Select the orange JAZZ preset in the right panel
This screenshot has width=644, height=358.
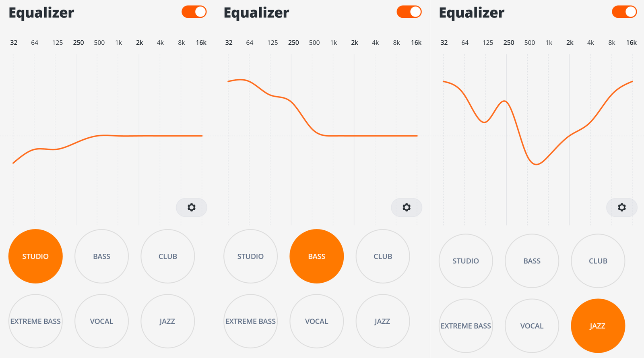pos(598,326)
